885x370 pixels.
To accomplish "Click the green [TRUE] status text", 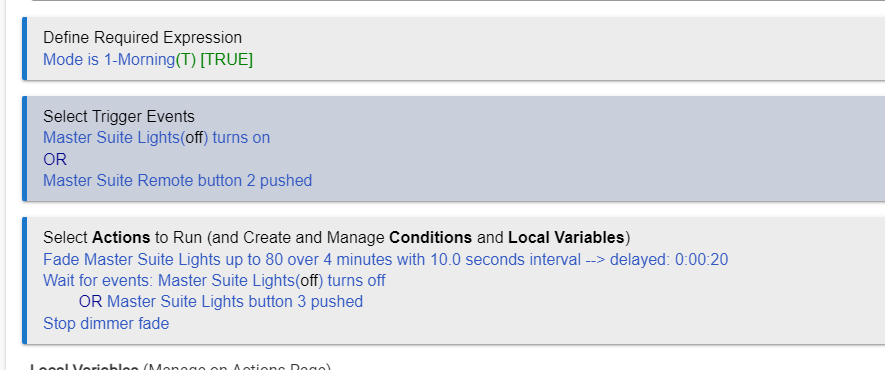I will pos(226,59).
